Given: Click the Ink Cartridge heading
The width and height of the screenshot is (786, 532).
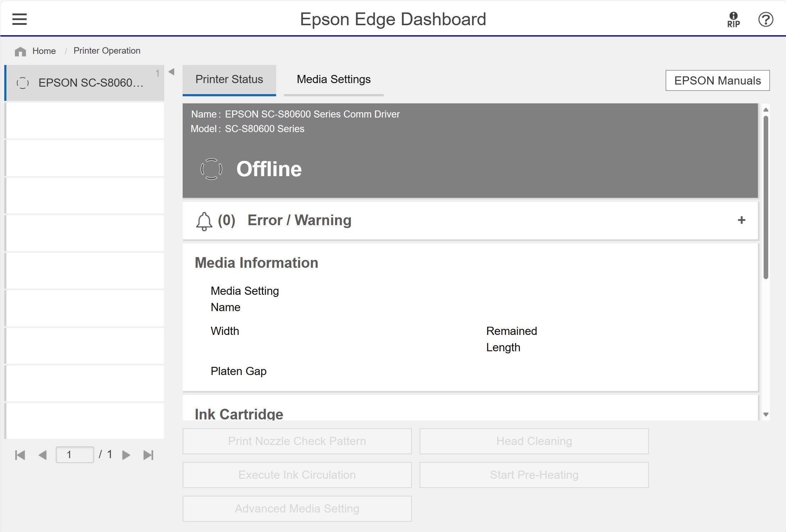Looking at the screenshot, I should (x=239, y=414).
